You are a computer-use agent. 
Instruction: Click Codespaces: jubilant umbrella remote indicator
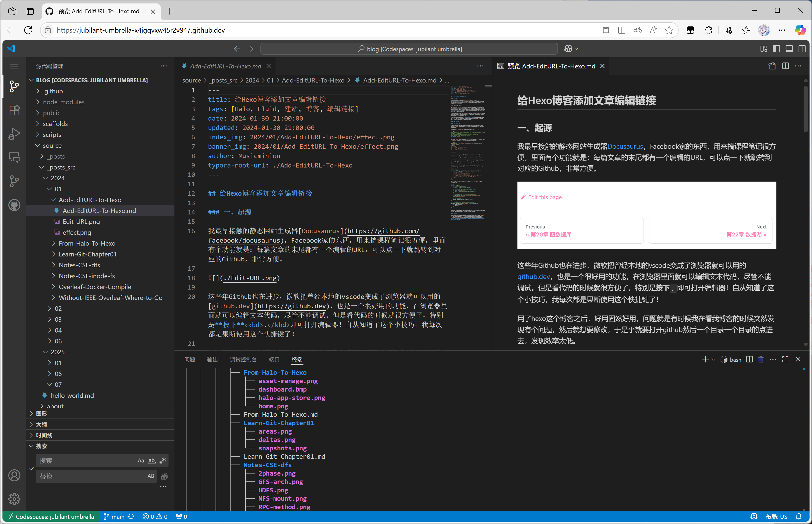[x=51, y=517]
